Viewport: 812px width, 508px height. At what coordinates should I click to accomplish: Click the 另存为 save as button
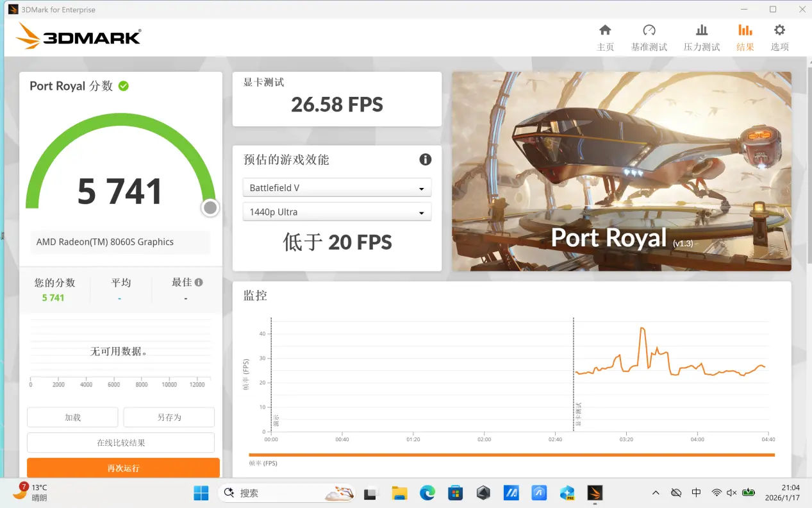(169, 418)
